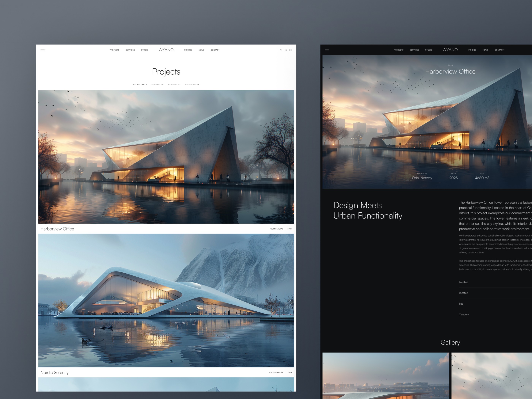
Task: Open PROJECTS menu item in navbar
Action: tap(114, 50)
